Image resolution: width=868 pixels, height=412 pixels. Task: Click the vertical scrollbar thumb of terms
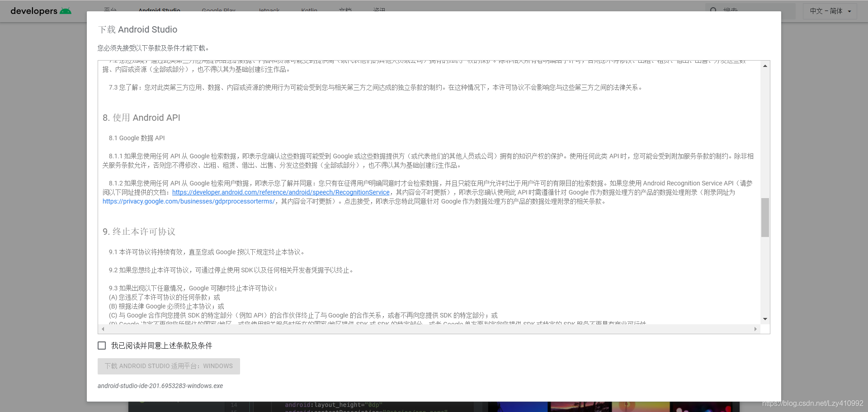[x=765, y=218]
